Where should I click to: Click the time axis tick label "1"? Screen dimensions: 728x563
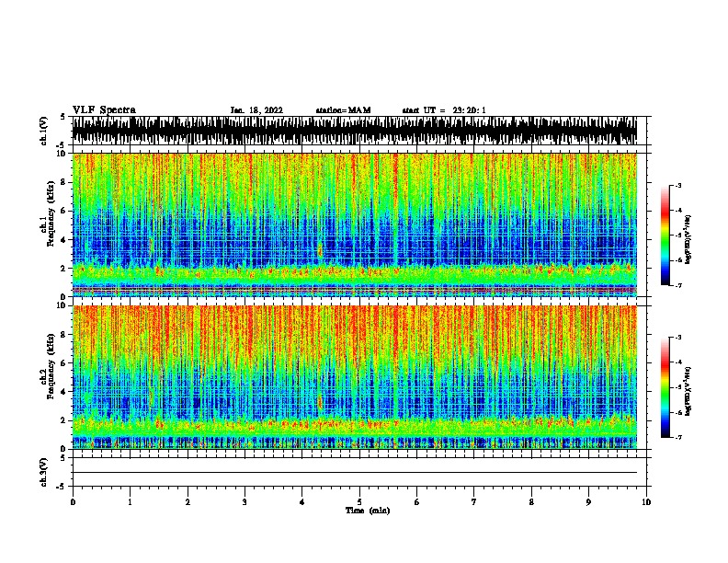tap(130, 502)
